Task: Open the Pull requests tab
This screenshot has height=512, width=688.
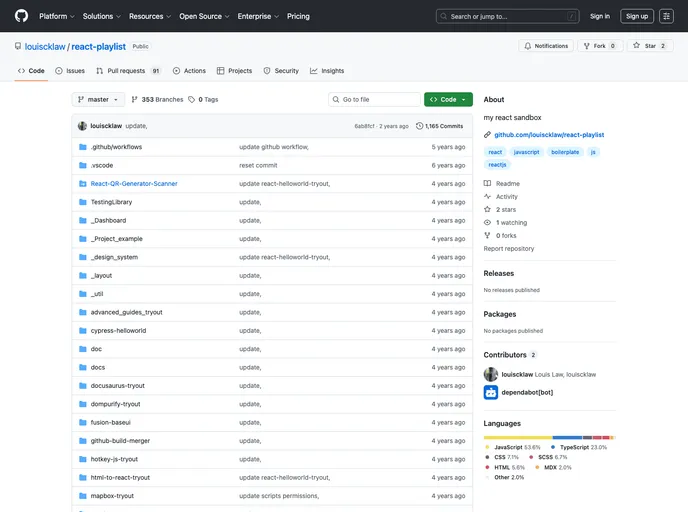Action: pyautogui.click(x=127, y=71)
